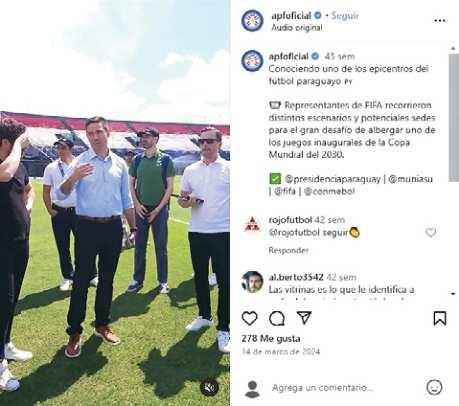The image size is (459, 406).
Task: Click the comments scrollbar thumb
Action: [453, 117]
